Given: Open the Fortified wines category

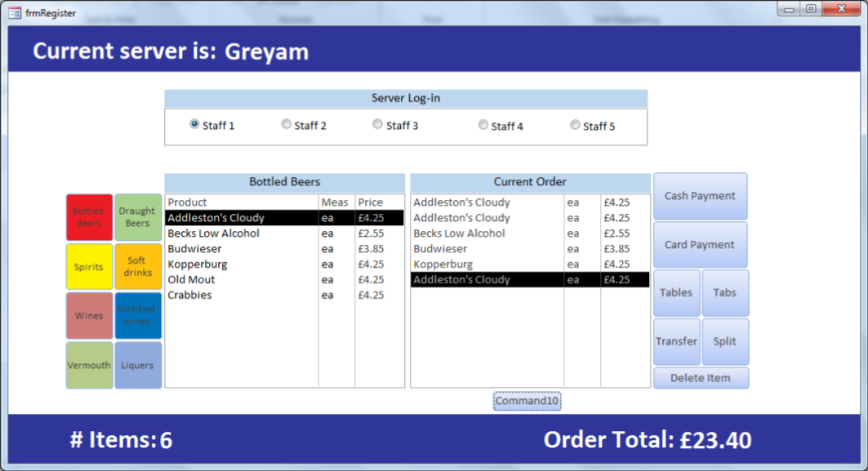Looking at the screenshot, I should click(138, 316).
